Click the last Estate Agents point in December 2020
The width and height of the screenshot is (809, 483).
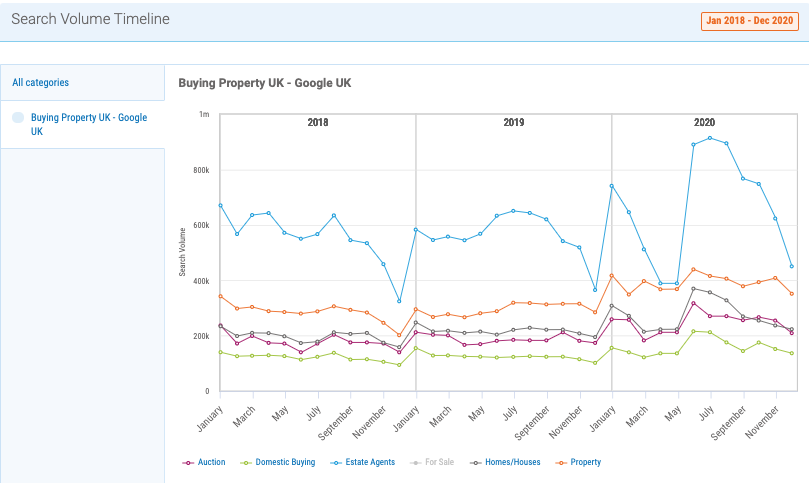pos(792,266)
